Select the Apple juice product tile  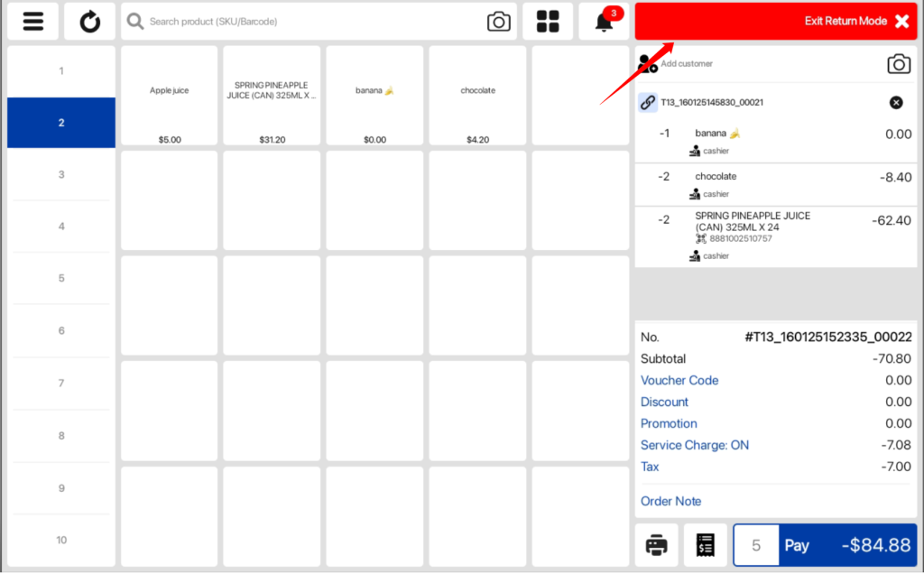(x=170, y=96)
